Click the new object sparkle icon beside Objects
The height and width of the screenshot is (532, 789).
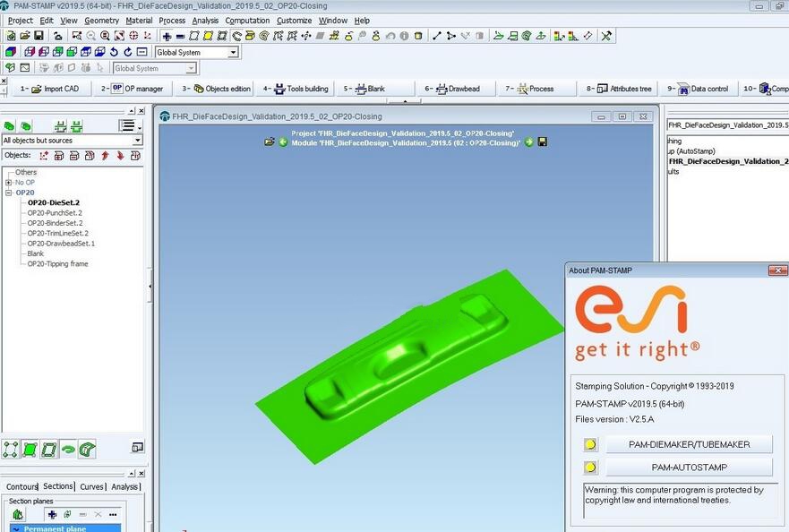click(x=44, y=156)
